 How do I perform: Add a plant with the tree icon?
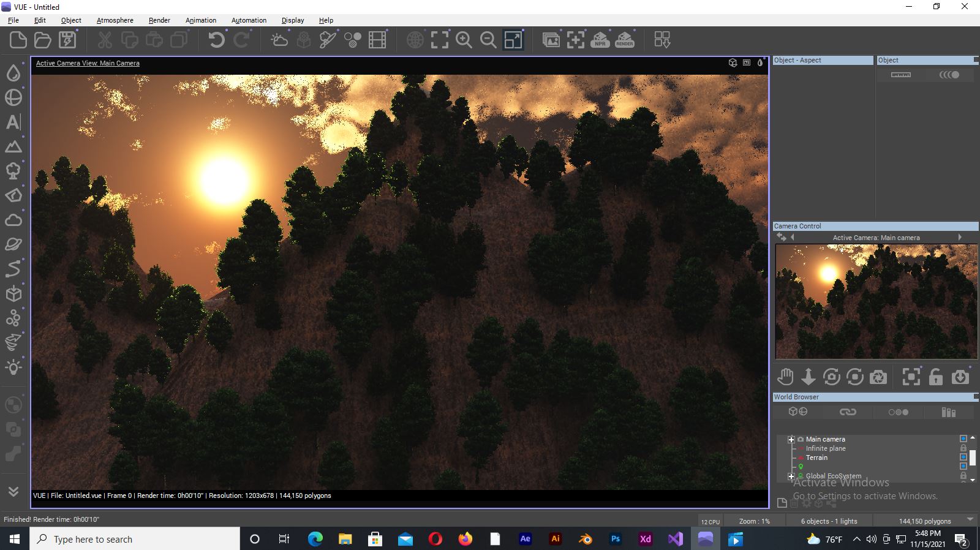(13, 171)
